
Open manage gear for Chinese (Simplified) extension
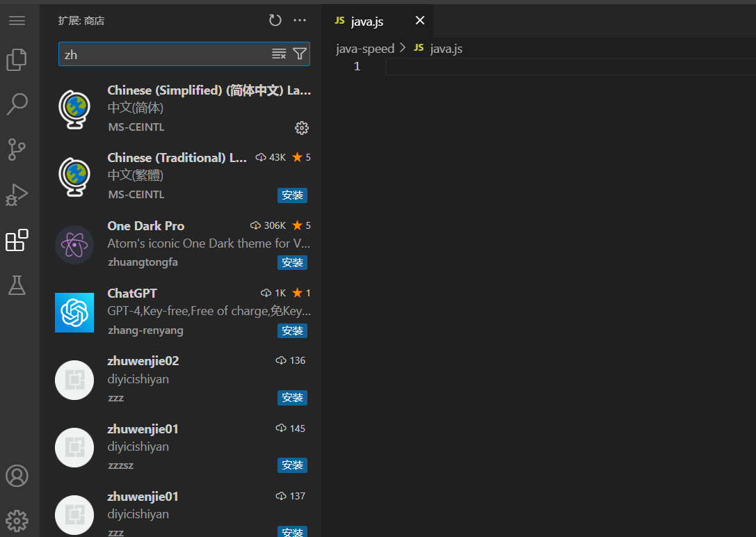point(302,128)
